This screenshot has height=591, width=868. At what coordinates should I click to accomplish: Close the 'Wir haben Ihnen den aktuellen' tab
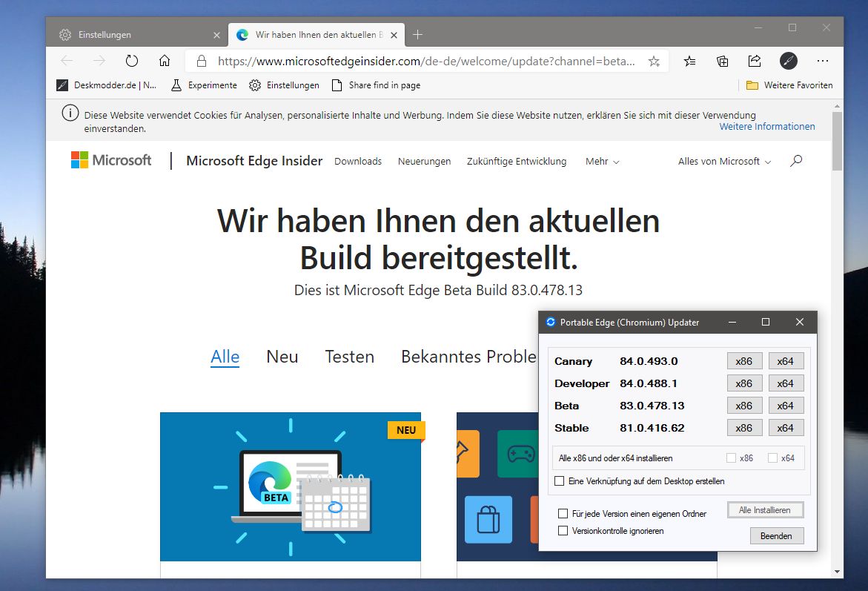coord(394,35)
